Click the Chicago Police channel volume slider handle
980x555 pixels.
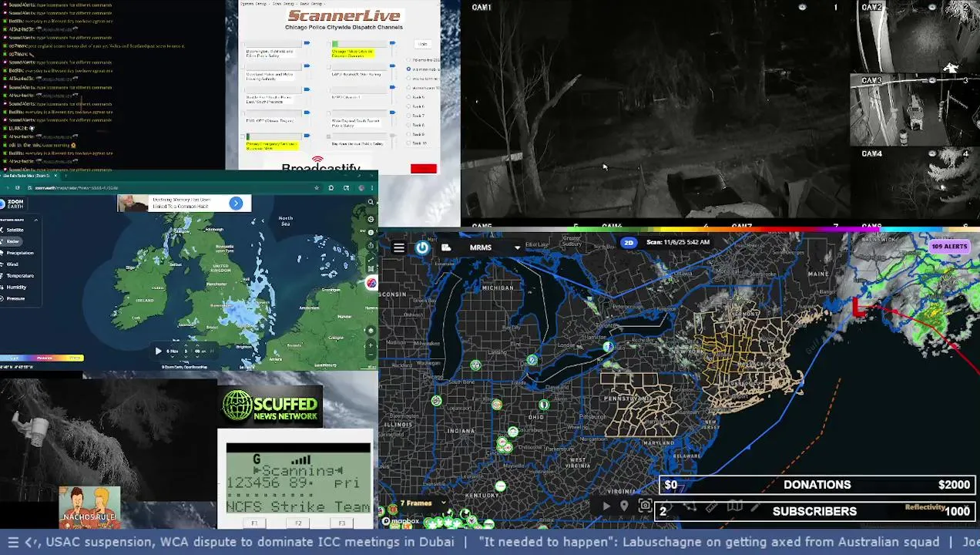[x=392, y=42]
